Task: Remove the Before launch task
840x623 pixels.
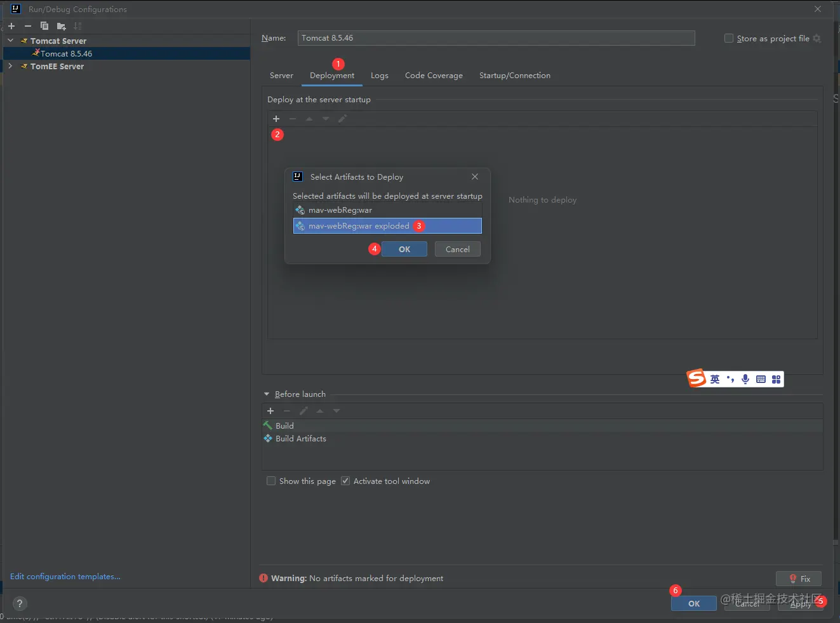Action: [287, 411]
